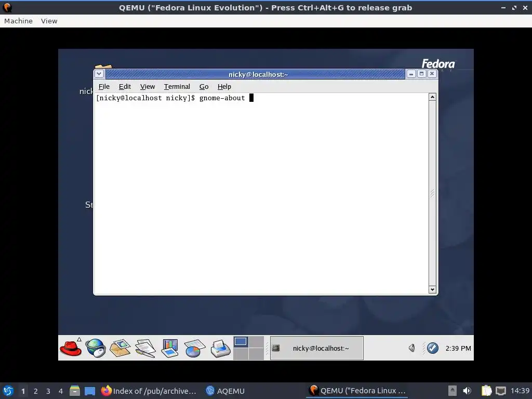Select the QEMU Fedora Linux taskbar entry
The image size is (532, 399).
point(357,391)
